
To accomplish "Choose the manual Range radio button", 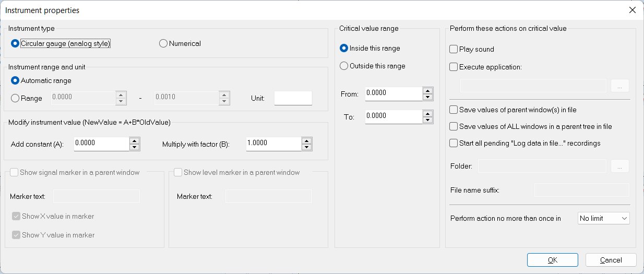I will 15,98.
